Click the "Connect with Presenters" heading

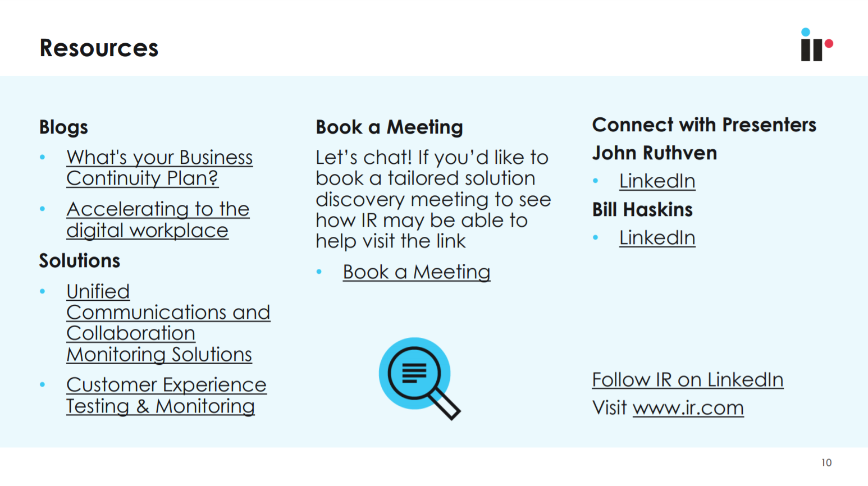tap(704, 125)
